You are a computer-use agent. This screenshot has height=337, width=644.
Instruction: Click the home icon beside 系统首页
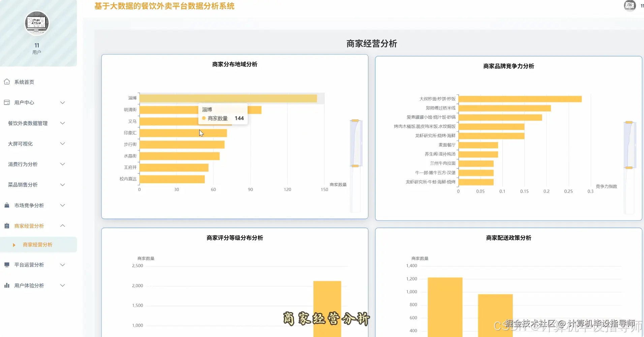(7, 82)
